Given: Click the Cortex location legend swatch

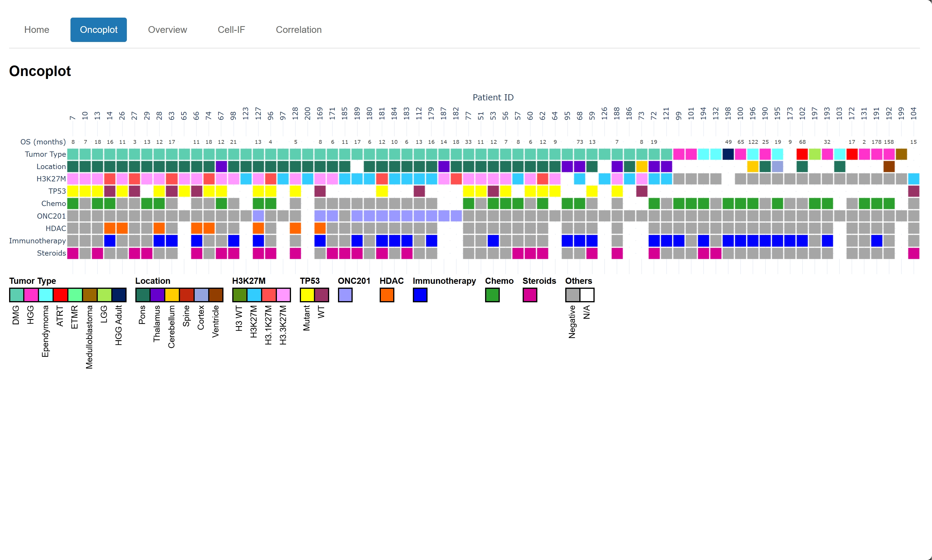Looking at the screenshot, I should click(x=201, y=295).
